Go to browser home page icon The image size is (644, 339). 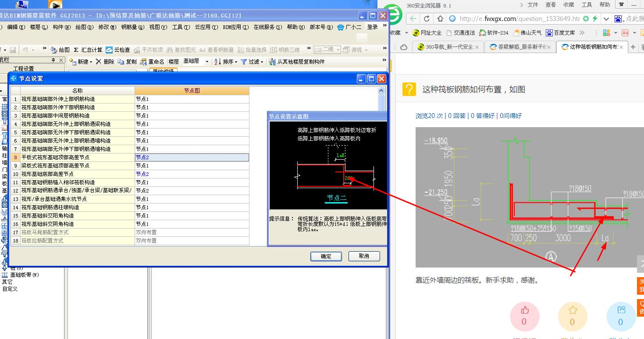[x=440, y=19]
